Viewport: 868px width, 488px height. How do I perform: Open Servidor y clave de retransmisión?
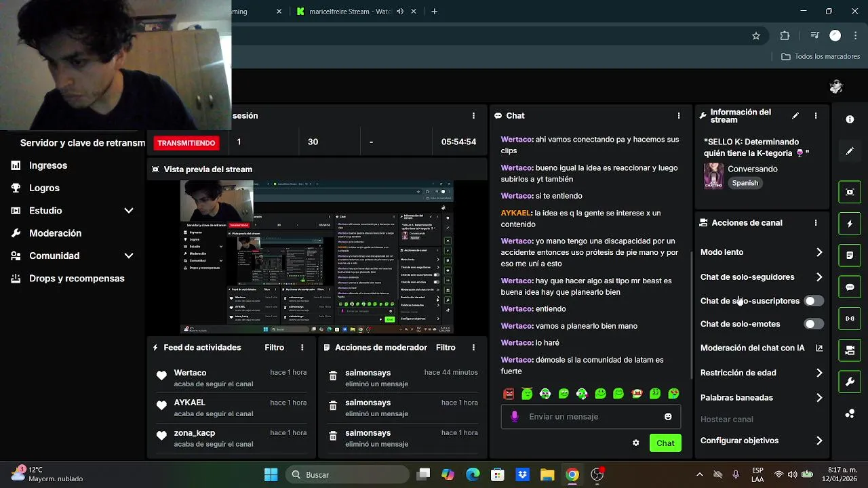pyautogui.click(x=83, y=143)
